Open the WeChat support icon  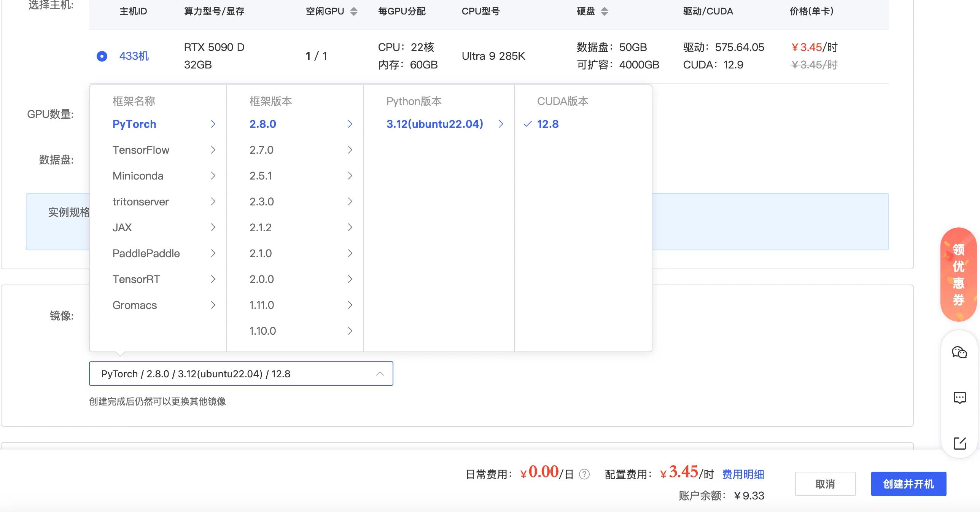[959, 352]
